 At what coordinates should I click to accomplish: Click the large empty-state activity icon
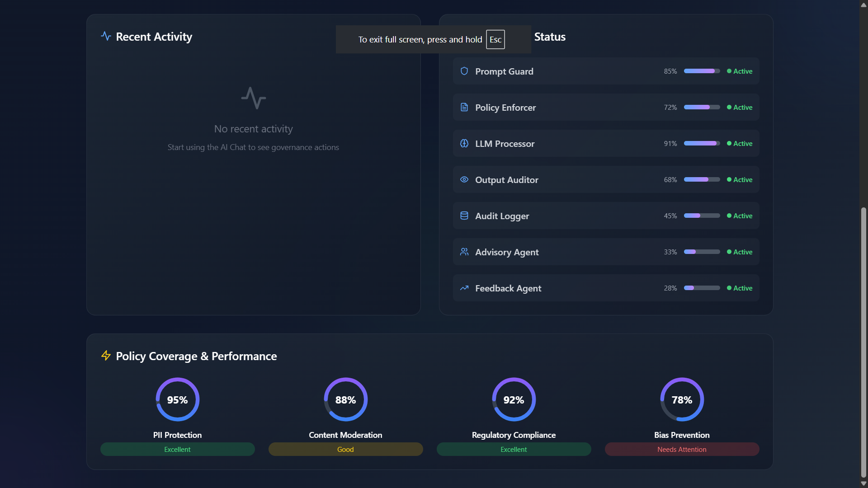pos(253,98)
